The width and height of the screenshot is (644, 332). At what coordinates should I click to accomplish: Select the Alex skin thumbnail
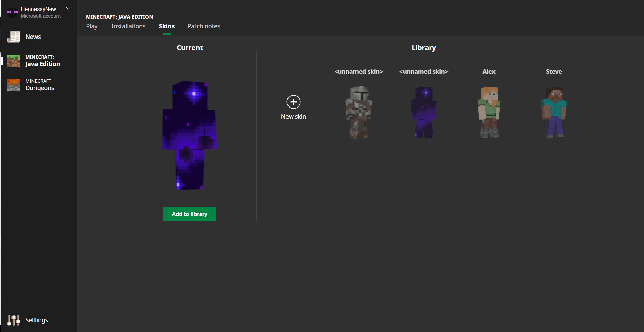click(489, 112)
